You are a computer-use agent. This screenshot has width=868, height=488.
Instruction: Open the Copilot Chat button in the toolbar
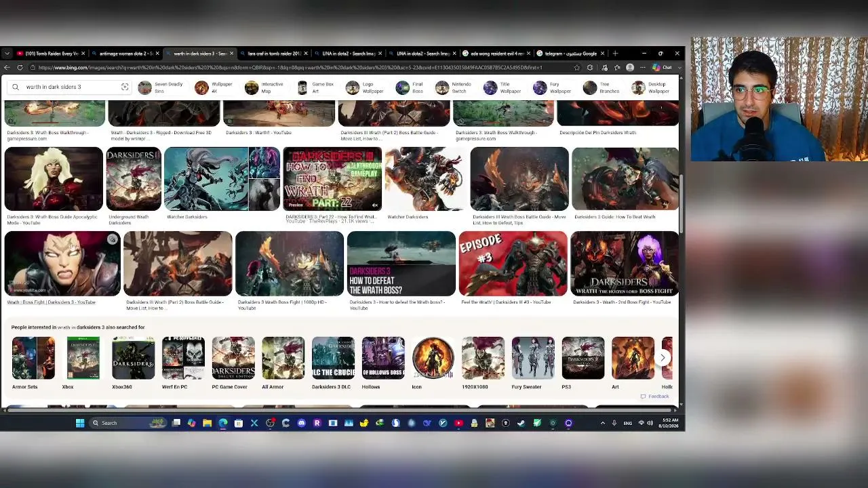click(x=663, y=68)
